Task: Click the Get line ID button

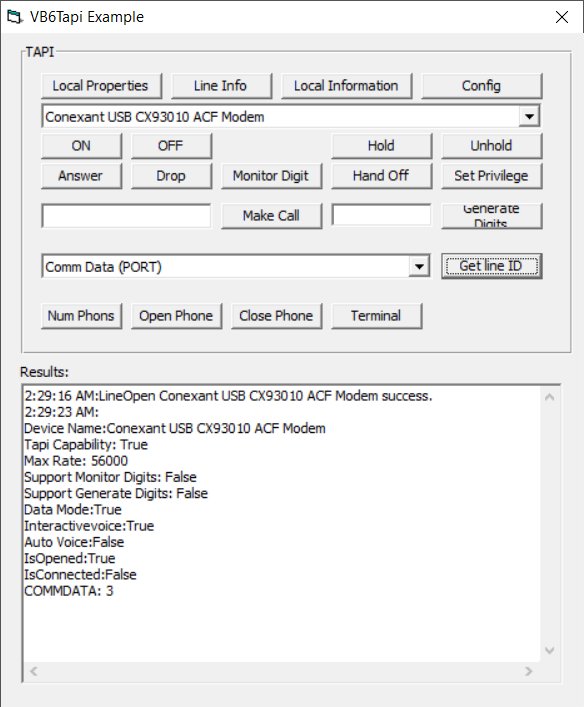Action: pyautogui.click(x=492, y=266)
